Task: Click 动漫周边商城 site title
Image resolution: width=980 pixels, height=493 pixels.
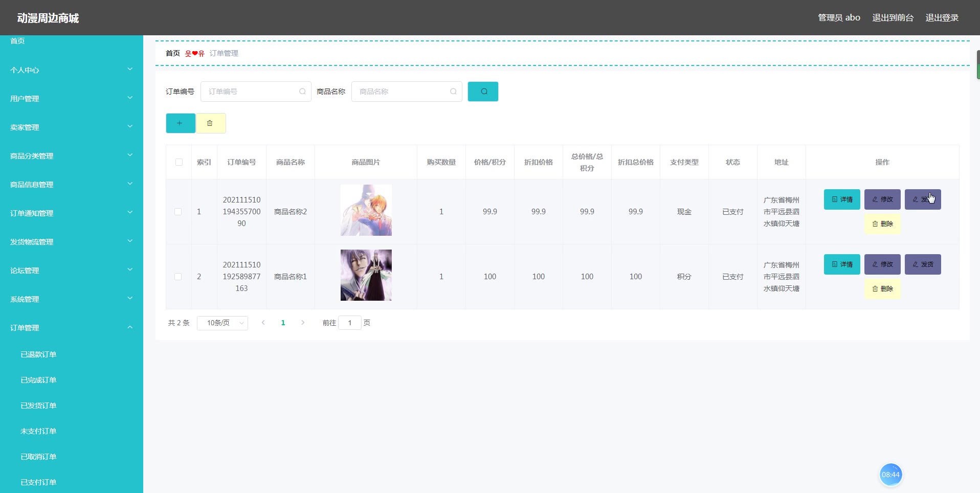Action: tap(48, 18)
